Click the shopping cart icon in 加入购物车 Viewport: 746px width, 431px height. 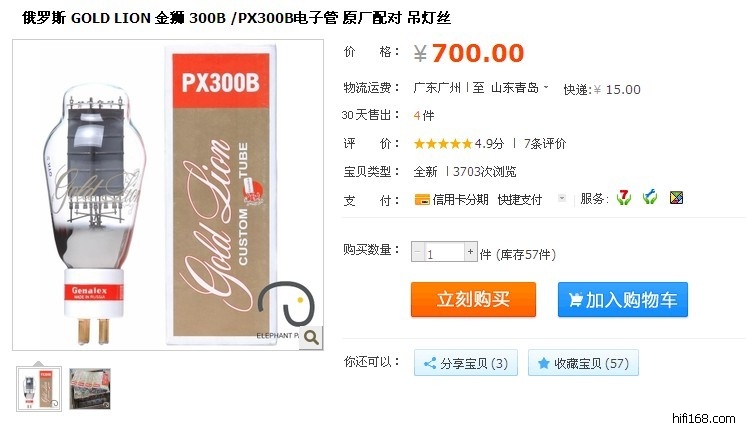coord(576,300)
